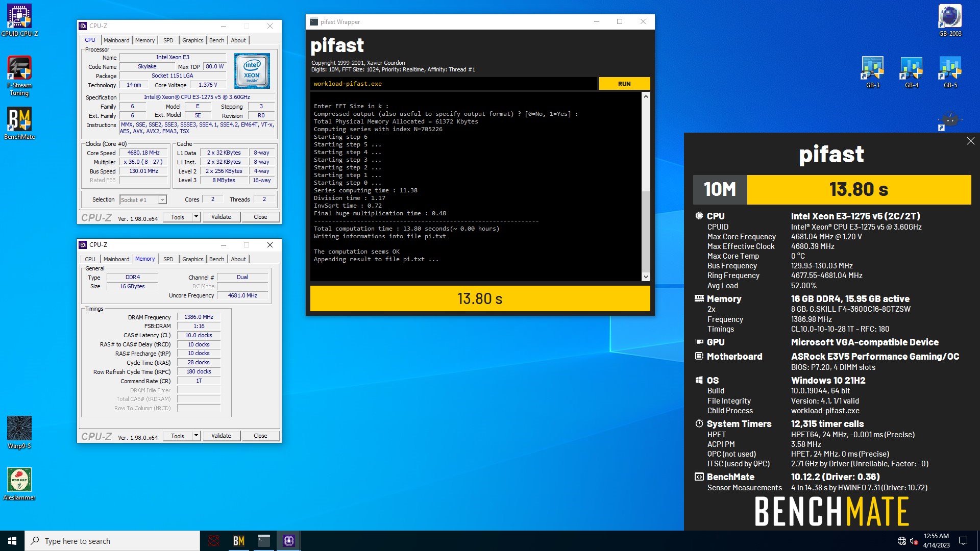Click the taskbar clock showing 12:55 AM
980x551 pixels.
(936, 541)
